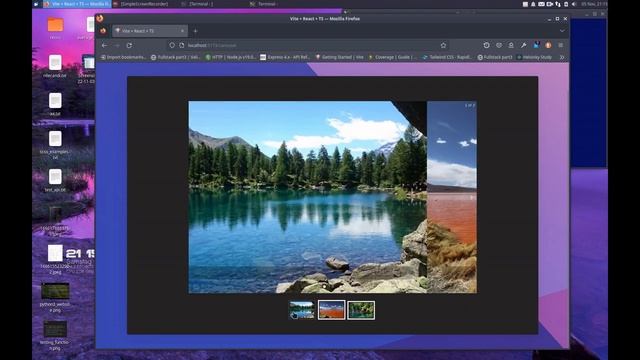Click the orange extension icon in toolbar
The height and width of the screenshot is (360, 640).
(548, 45)
